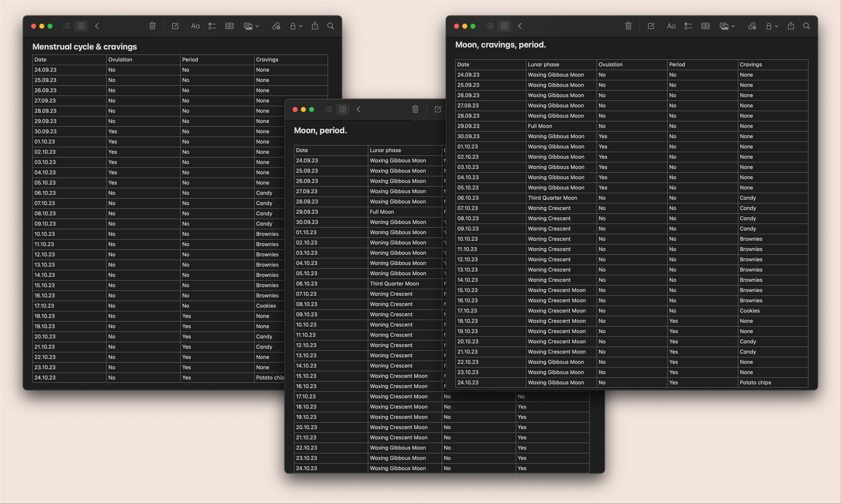Viewport: 841px width, 504px height.
Task: Select Third Quarter Moon in Moon, cravings, period table
Action: click(562, 198)
